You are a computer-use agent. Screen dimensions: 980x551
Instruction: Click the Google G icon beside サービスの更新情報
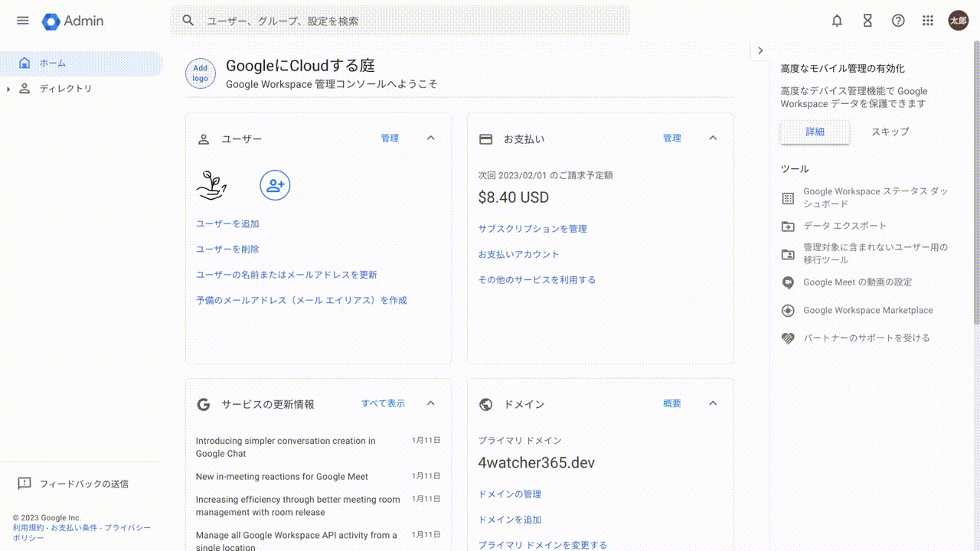204,404
